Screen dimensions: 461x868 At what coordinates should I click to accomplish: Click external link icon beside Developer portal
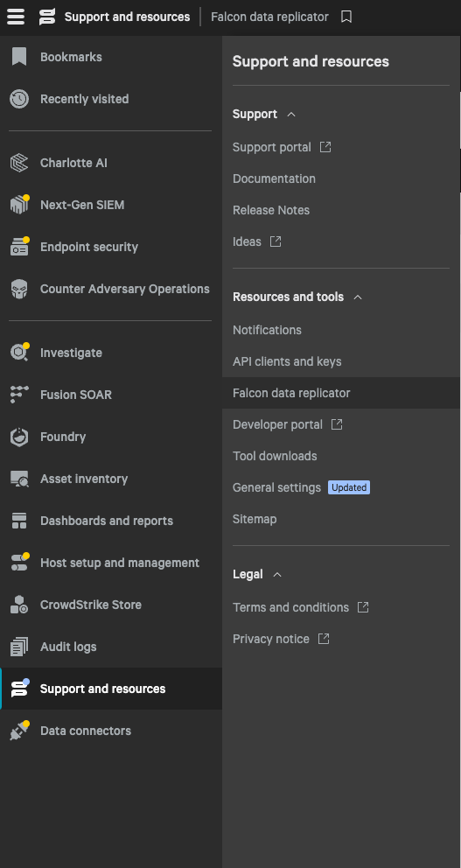(337, 424)
